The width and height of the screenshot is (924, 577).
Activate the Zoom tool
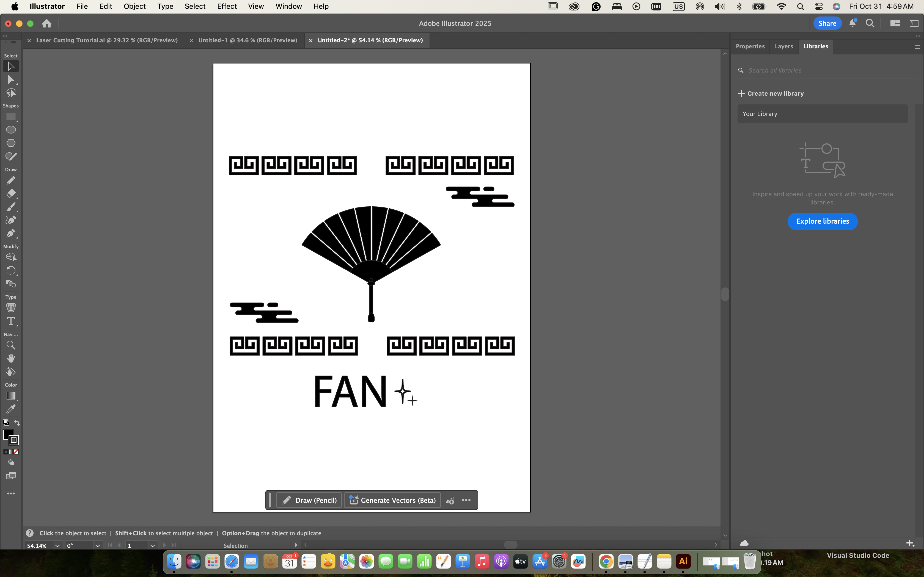[11, 345]
